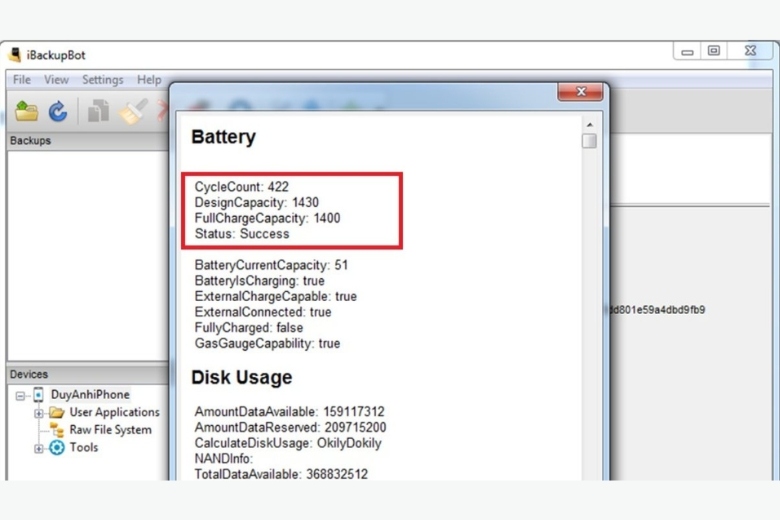Expand the Tools tree node

point(39,448)
